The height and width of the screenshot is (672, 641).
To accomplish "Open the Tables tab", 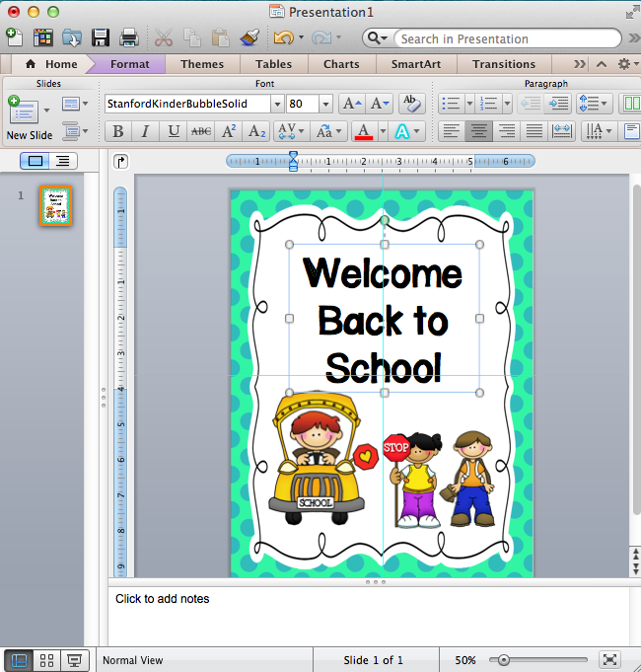I will pyautogui.click(x=273, y=64).
